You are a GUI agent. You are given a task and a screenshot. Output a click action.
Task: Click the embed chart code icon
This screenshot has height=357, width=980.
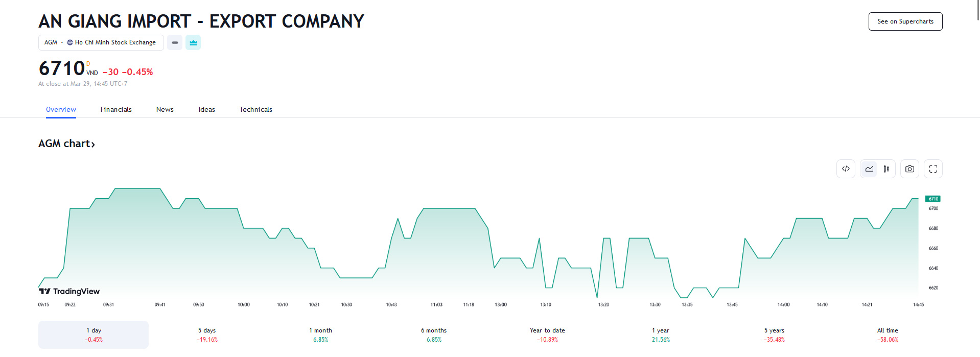click(x=846, y=169)
